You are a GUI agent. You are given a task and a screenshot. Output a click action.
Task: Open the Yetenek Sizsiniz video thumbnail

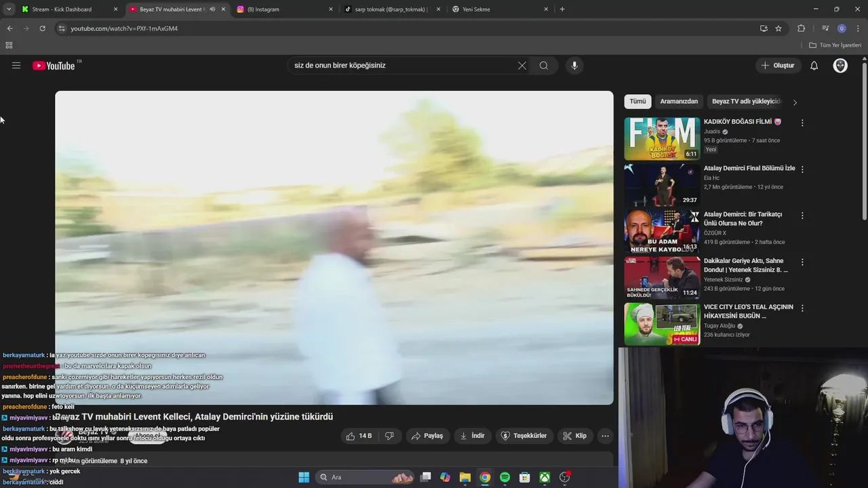(662, 277)
